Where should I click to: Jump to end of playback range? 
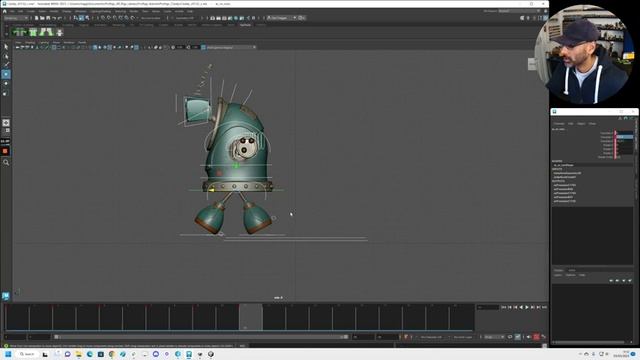point(544,307)
